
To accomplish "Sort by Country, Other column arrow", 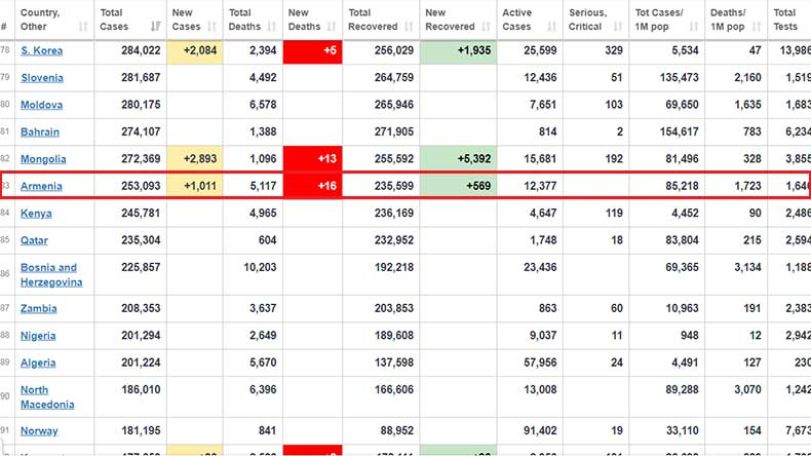I will pos(83,26).
